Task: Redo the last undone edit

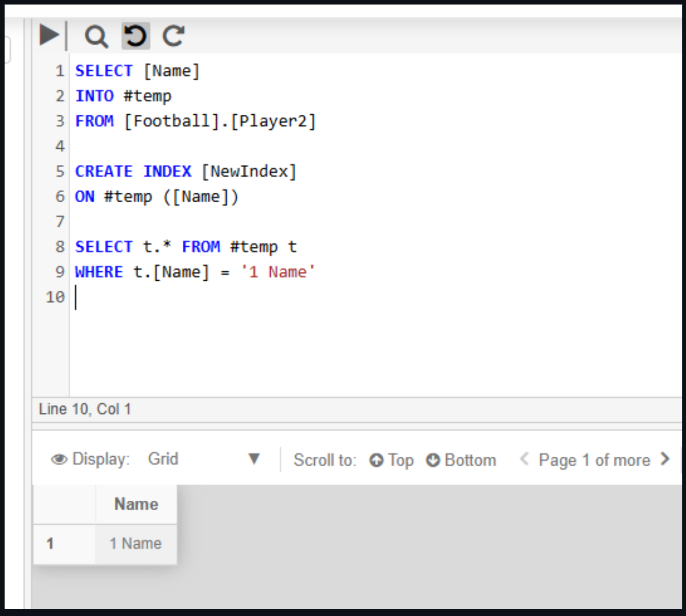Action: pyautogui.click(x=173, y=36)
